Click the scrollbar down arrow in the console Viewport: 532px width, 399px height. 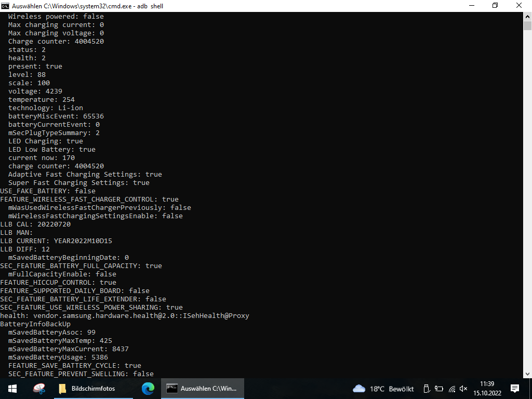[x=527, y=374]
